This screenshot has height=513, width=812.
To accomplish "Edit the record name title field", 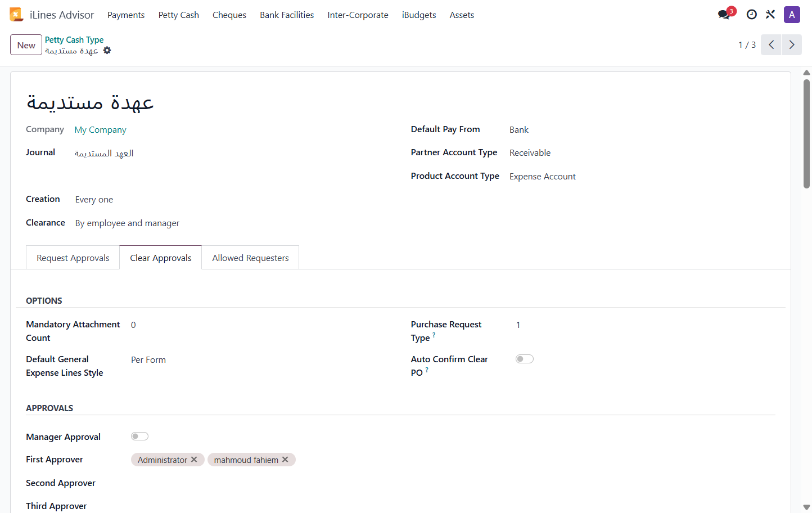I will [91, 102].
